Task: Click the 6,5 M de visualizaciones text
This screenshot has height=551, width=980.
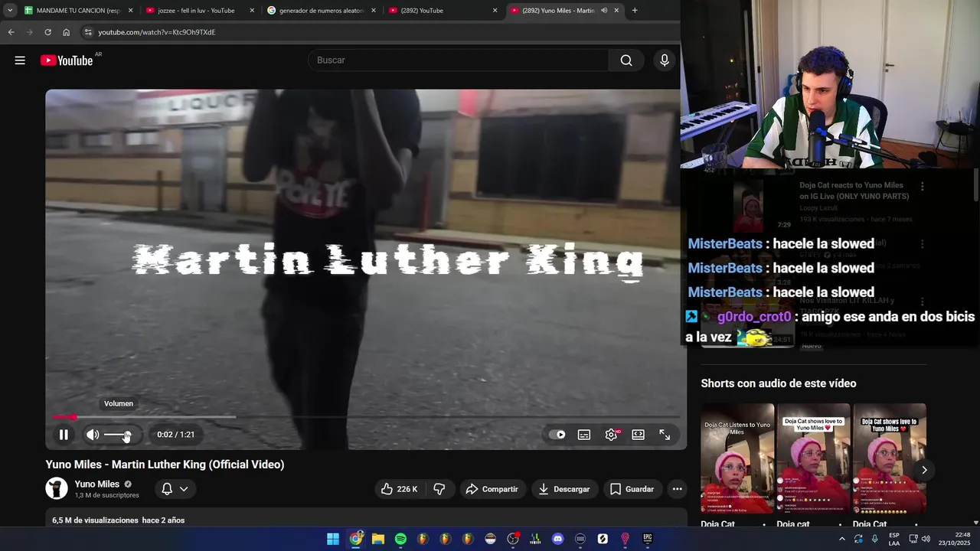Action: coord(96,520)
